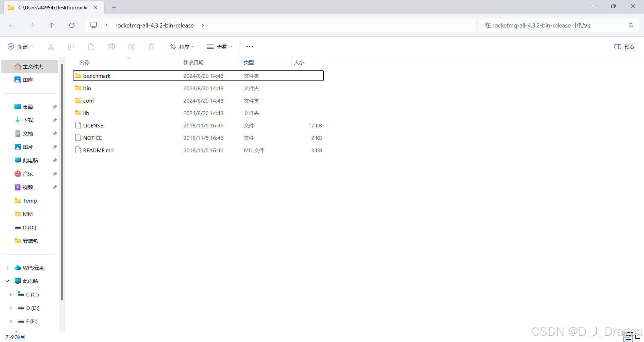Expand WPS云盘 in the navigation tree
The height and width of the screenshot is (342, 644).
point(7,268)
